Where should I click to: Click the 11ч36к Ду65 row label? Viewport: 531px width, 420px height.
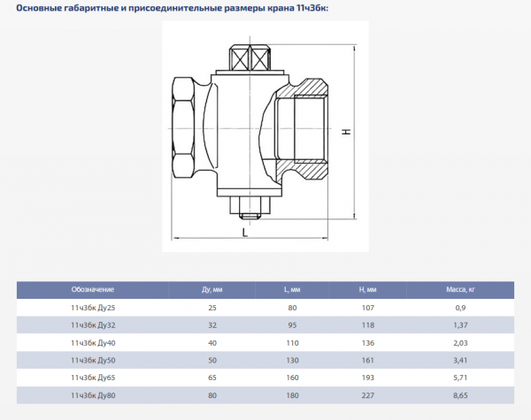(93, 378)
